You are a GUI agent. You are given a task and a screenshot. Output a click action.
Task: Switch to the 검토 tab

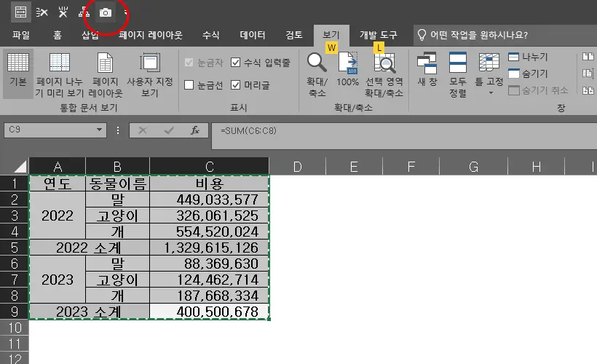click(x=294, y=35)
